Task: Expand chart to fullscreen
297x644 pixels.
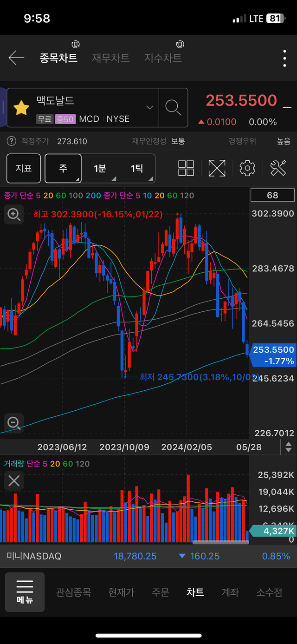Action: [217, 168]
